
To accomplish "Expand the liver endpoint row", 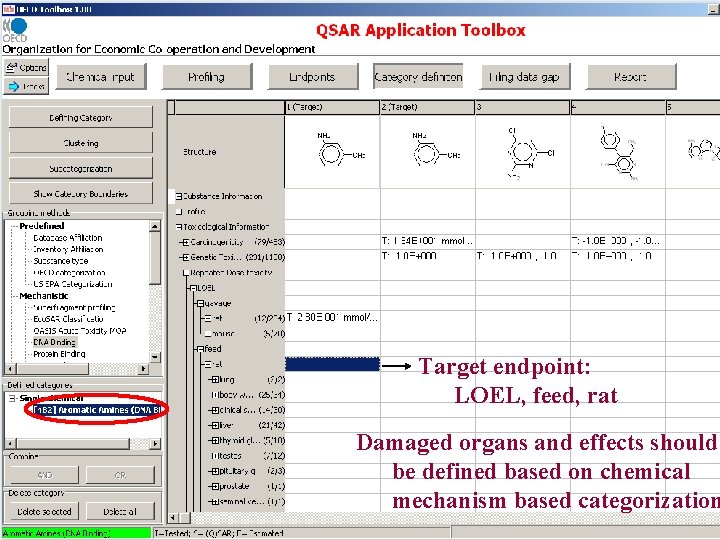I will [x=215, y=425].
